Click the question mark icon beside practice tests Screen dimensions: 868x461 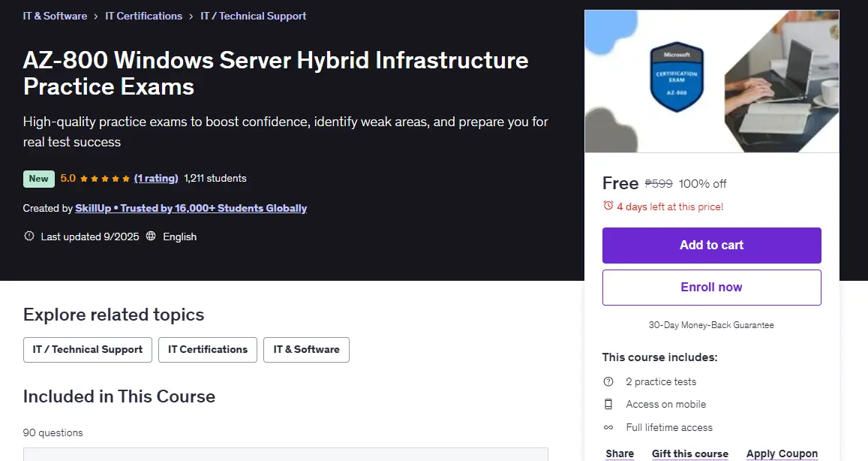[x=608, y=381]
